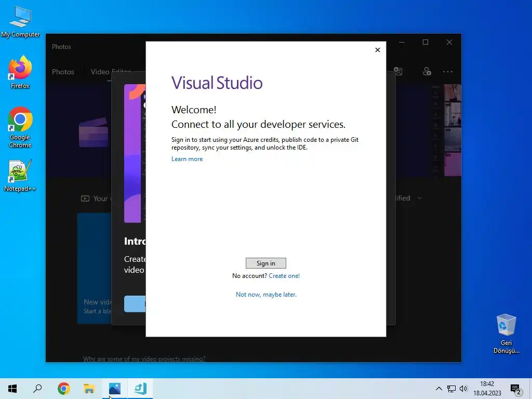
Task: Open Notepad++ desktop shortcut
Action: tap(20, 176)
